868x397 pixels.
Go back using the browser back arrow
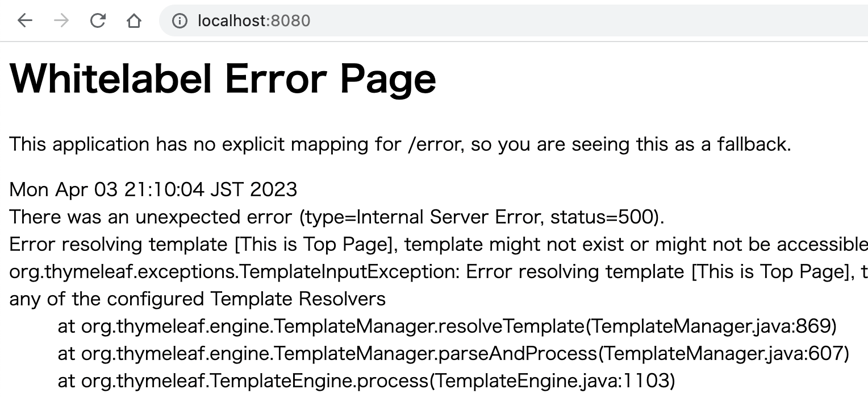point(25,21)
